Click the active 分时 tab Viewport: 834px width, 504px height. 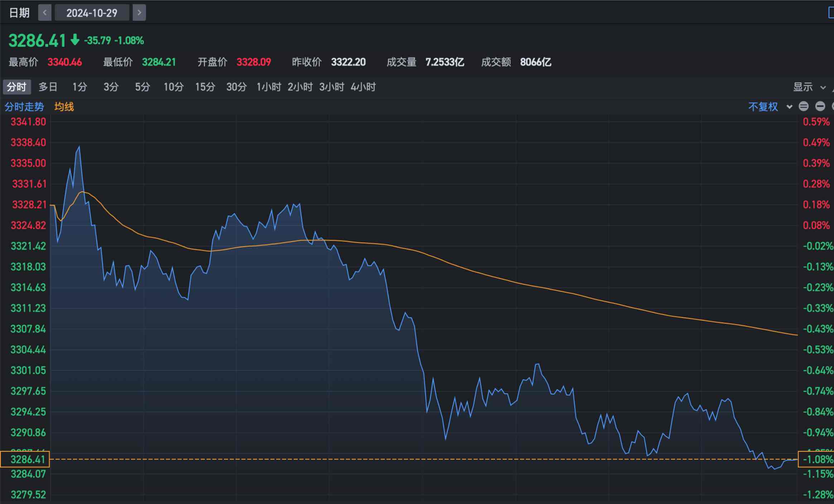[x=17, y=87]
